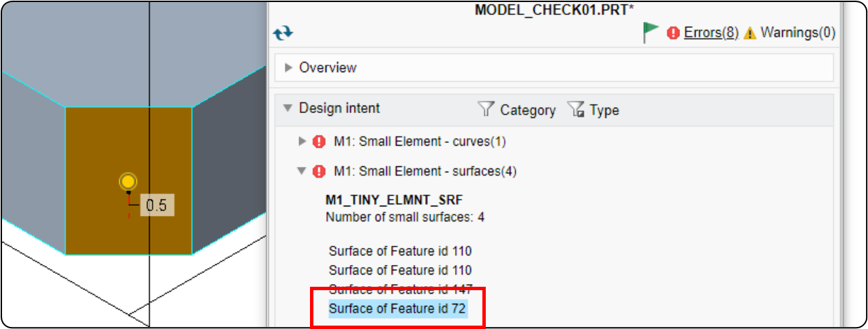
Task: Select the first Surface of Feature id 110 entry
Action: click(x=400, y=251)
